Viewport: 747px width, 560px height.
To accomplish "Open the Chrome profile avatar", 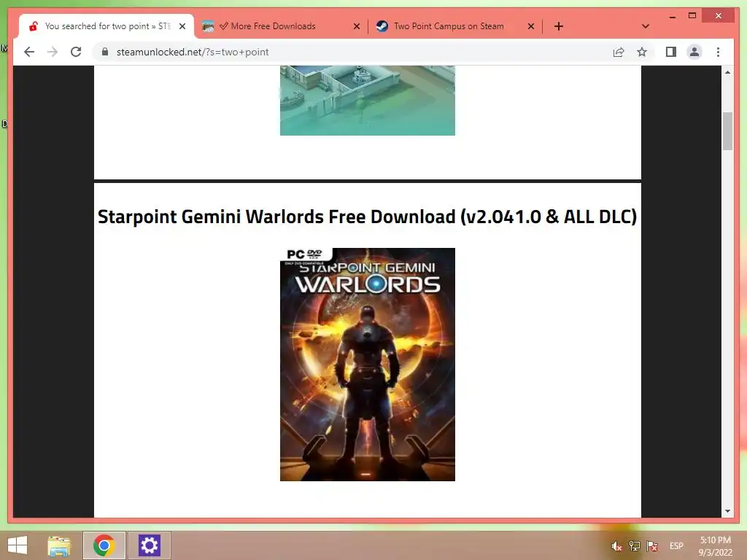I will coord(694,52).
